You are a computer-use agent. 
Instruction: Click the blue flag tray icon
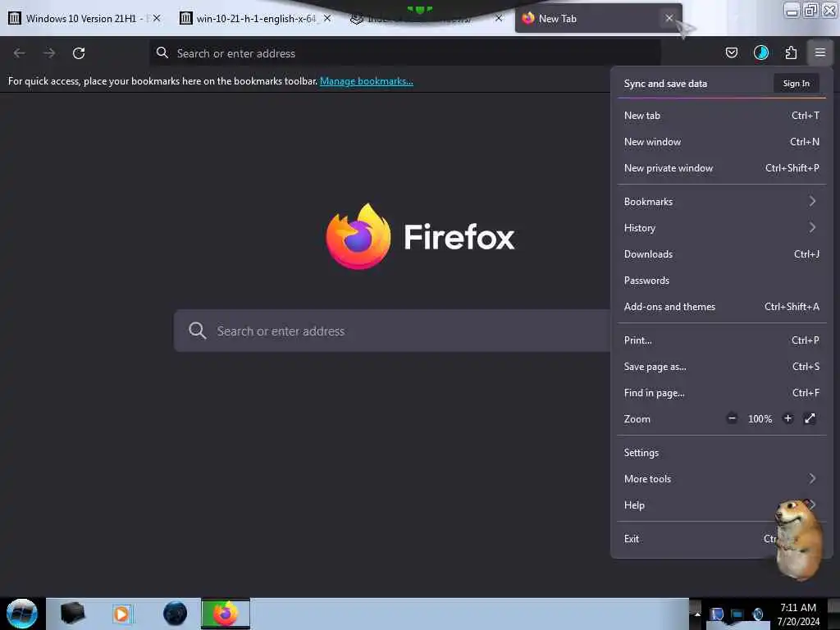click(716, 614)
